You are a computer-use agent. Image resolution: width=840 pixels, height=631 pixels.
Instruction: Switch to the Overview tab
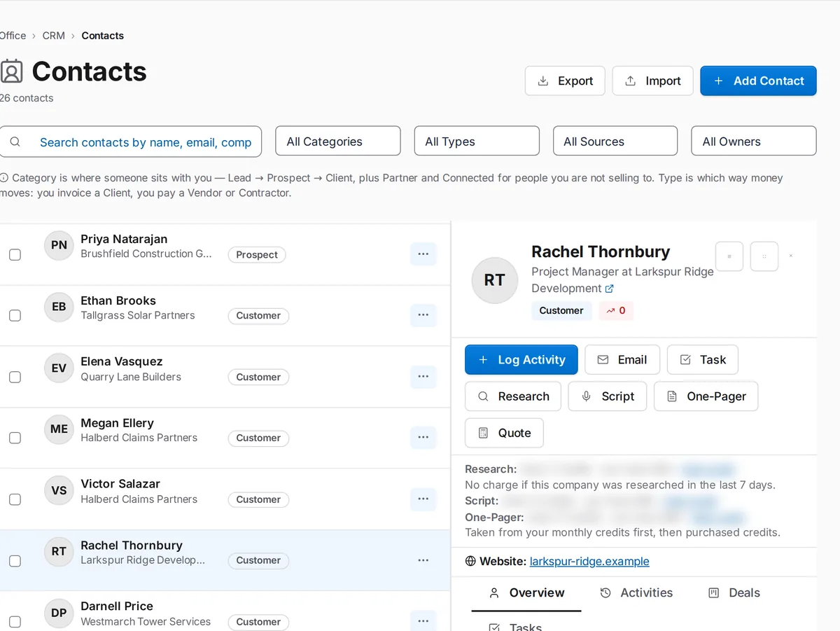click(x=526, y=592)
